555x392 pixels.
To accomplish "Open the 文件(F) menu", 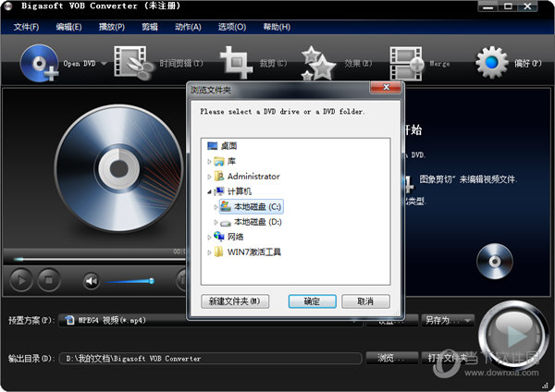I will pos(26,27).
